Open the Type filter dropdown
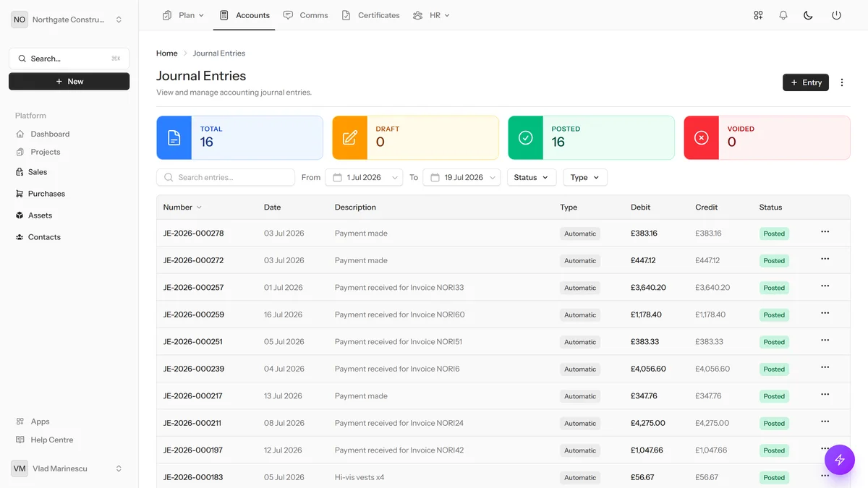Image resolution: width=868 pixels, height=488 pixels. 585,177
